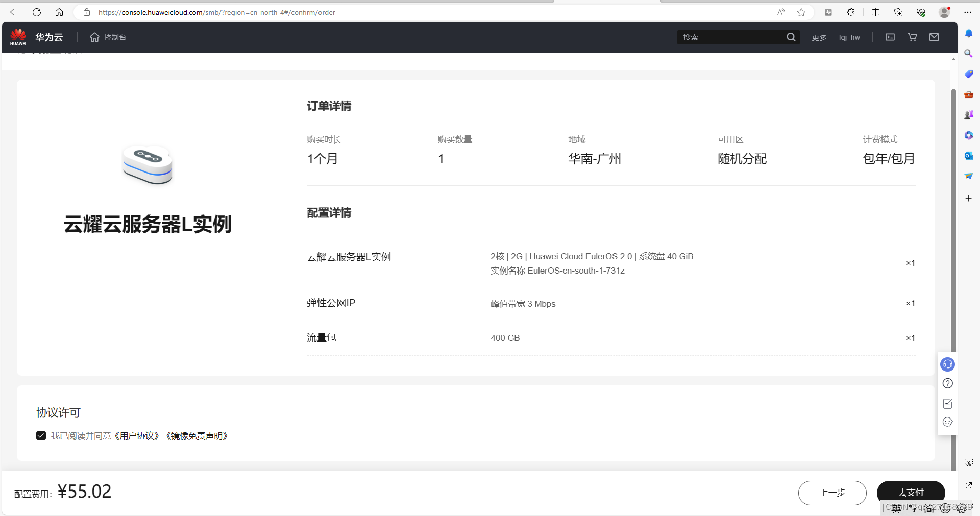The height and width of the screenshot is (516, 980).
Task: Click the 包年/包月 billing mode value
Action: click(889, 159)
